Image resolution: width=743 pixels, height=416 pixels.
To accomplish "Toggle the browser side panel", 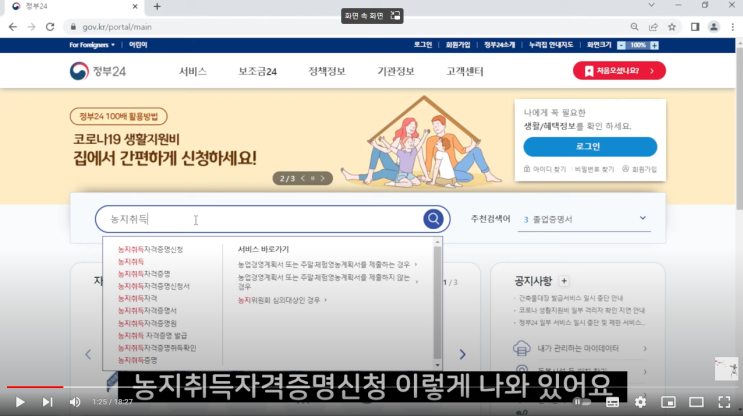I will [x=695, y=27].
